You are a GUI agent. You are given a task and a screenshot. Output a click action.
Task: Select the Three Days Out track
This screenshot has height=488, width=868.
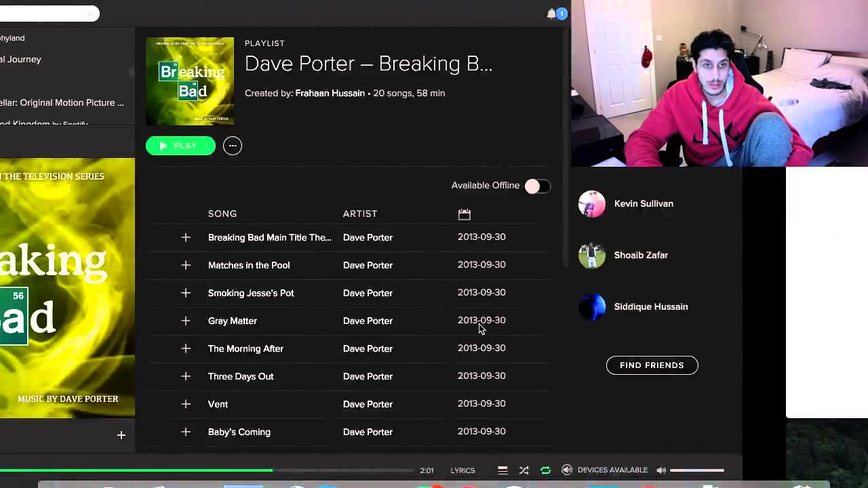pos(241,376)
